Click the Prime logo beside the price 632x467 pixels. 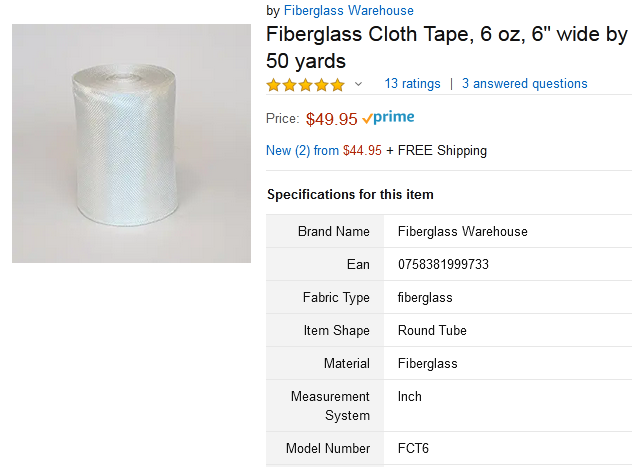coord(388,118)
